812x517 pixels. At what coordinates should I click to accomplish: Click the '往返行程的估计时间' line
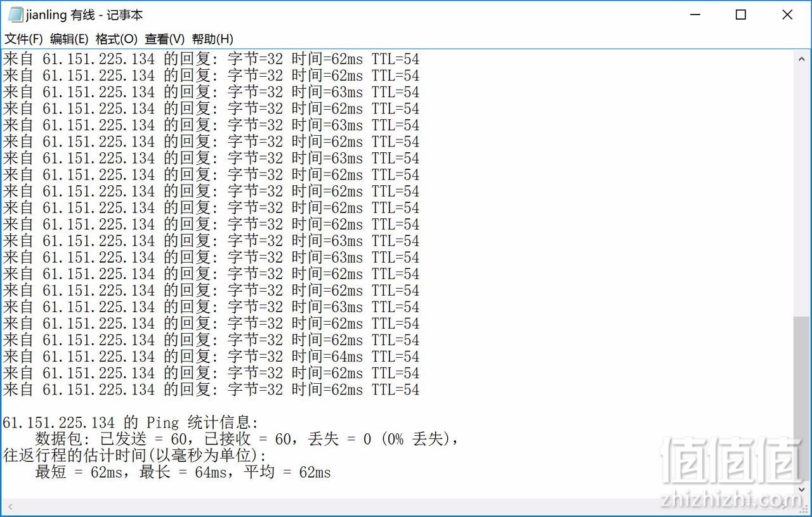135,455
